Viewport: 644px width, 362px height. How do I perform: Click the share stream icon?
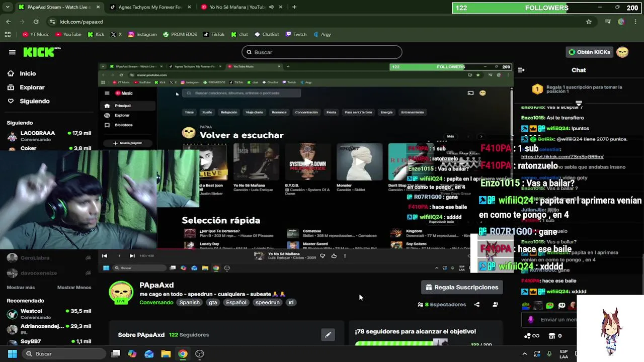click(x=477, y=305)
